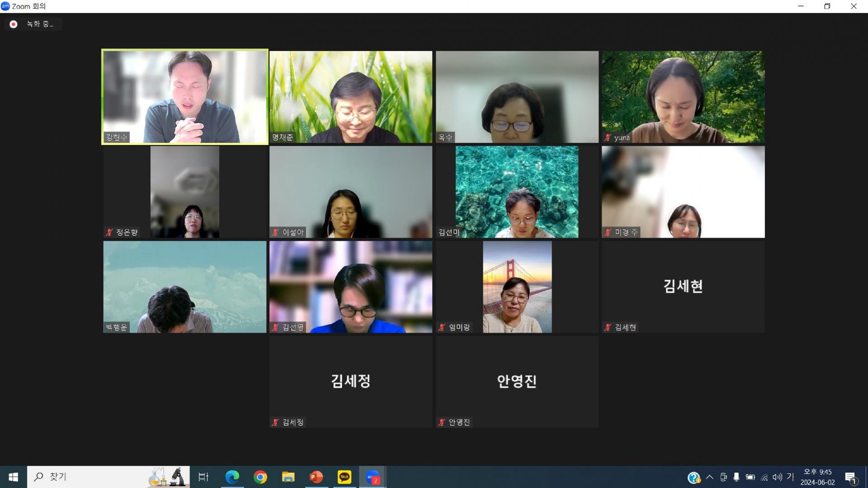The image size is (868, 488).
Task: Click the 찾기 search box in the taskbar
Action: 90,477
